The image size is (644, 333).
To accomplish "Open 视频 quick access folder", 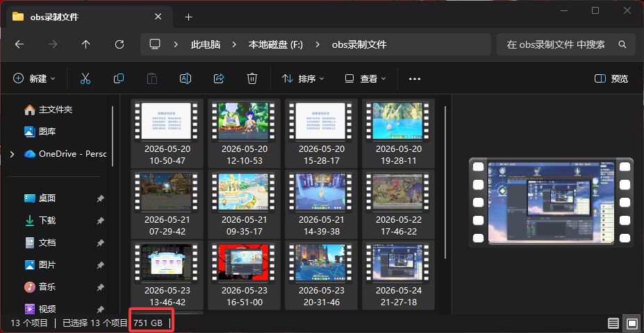I will pyautogui.click(x=40, y=309).
